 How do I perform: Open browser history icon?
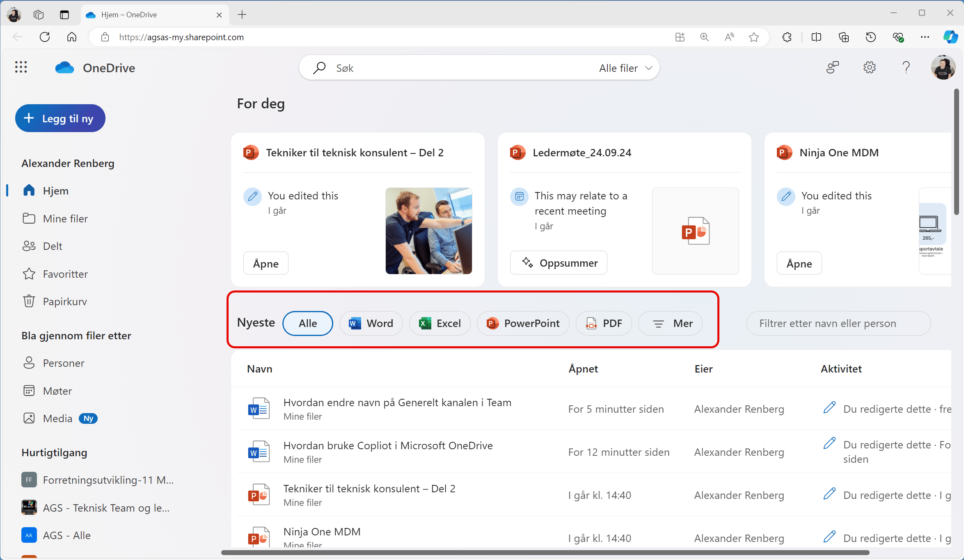click(x=870, y=37)
